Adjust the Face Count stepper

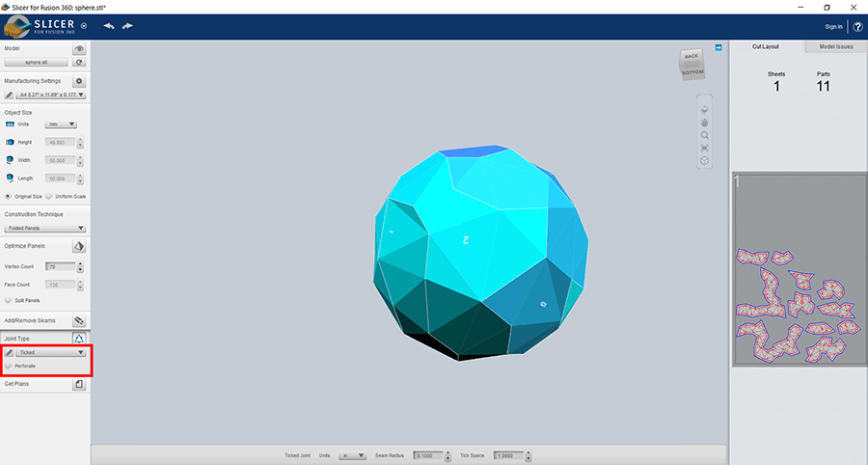click(x=80, y=285)
